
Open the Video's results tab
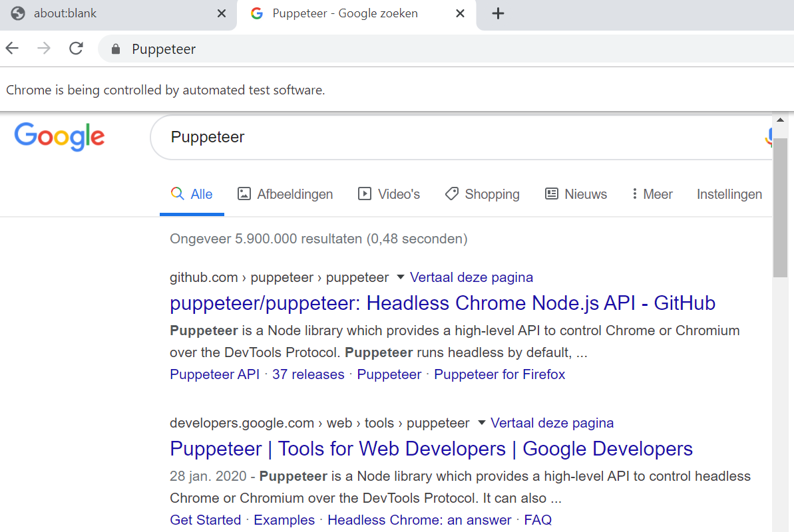[x=389, y=194]
